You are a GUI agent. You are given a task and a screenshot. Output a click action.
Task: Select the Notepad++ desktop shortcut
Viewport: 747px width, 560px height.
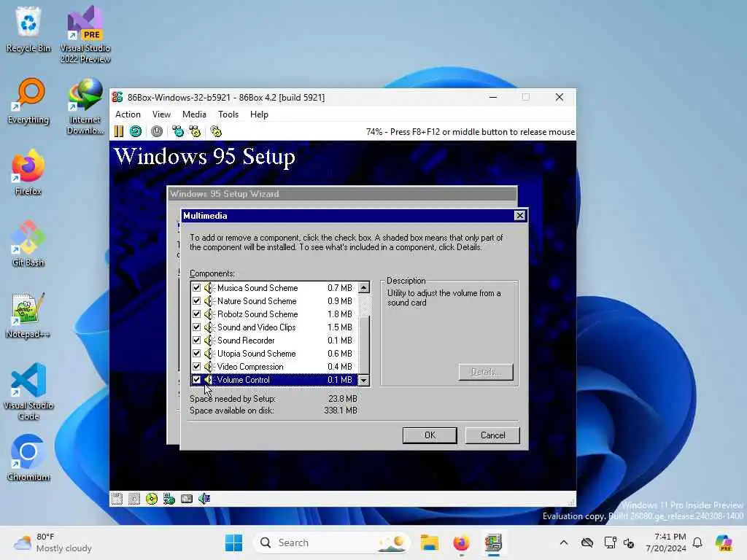[28, 316]
